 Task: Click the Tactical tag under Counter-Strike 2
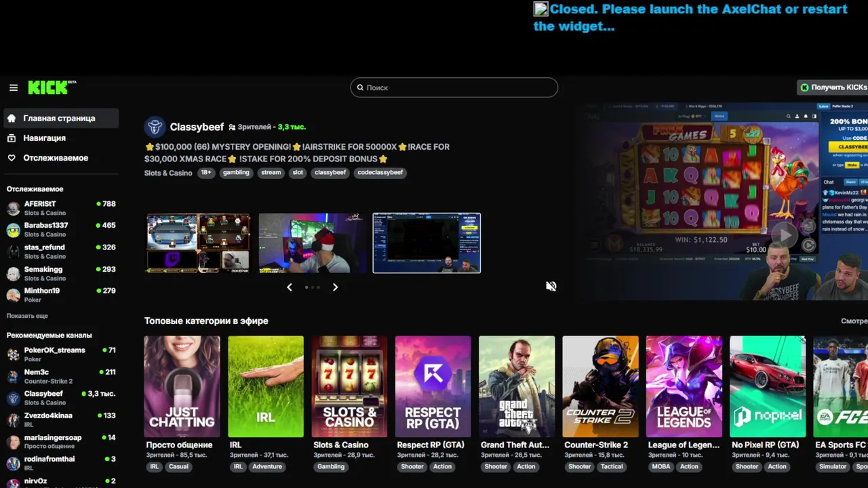(612, 467)
